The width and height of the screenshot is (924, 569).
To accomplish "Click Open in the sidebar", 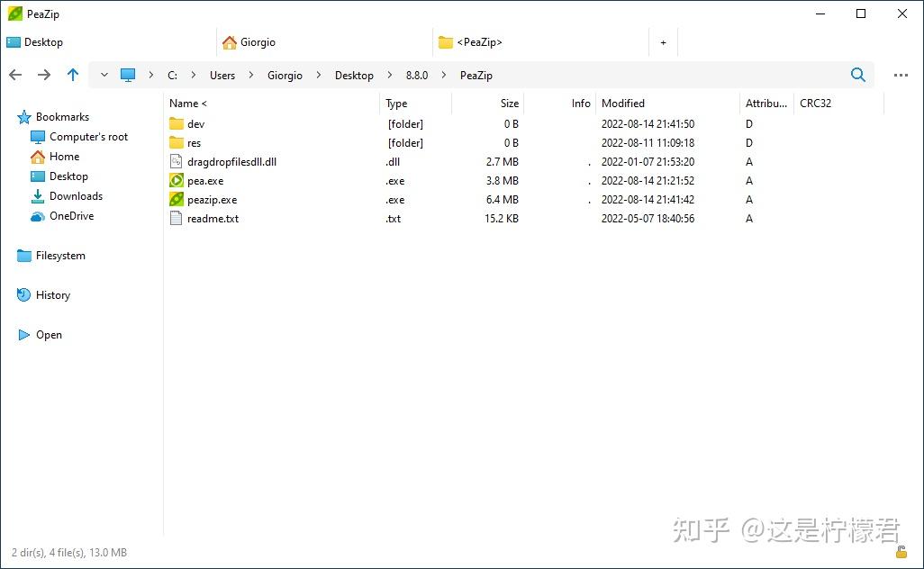I will 49,335.
